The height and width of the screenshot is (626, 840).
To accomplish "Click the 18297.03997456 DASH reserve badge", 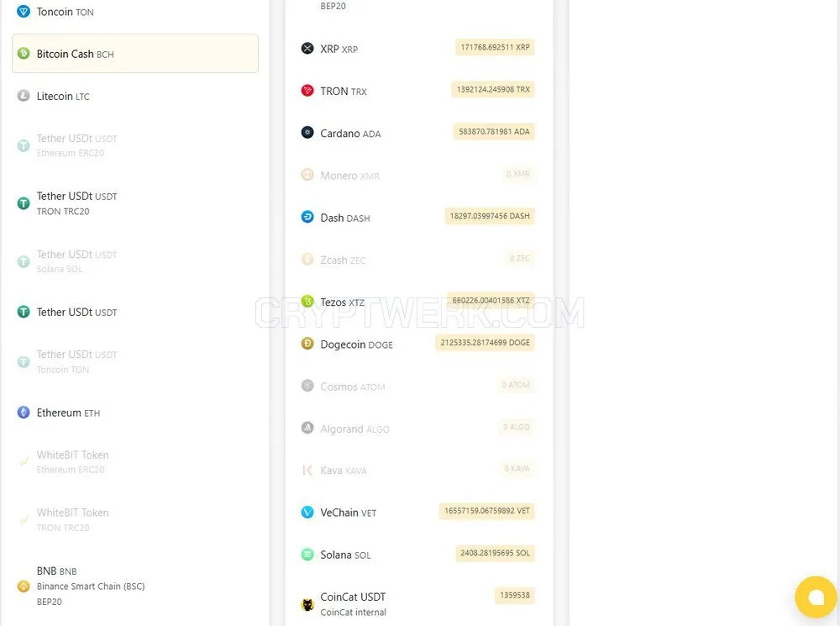I will coord(490,216).
